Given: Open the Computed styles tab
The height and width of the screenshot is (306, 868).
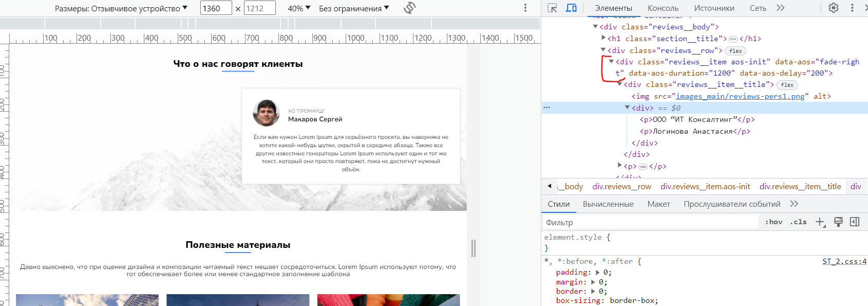Looking at the screenshot, I should 608,204.
